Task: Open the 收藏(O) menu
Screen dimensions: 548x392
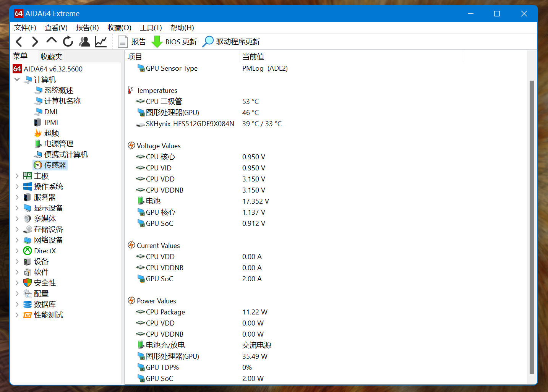Action: [x=119, y=28]
